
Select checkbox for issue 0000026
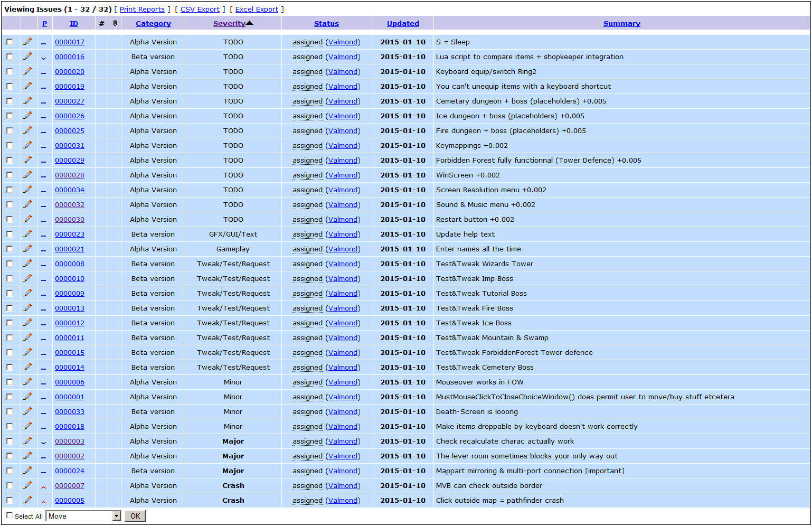pos(10,116)
